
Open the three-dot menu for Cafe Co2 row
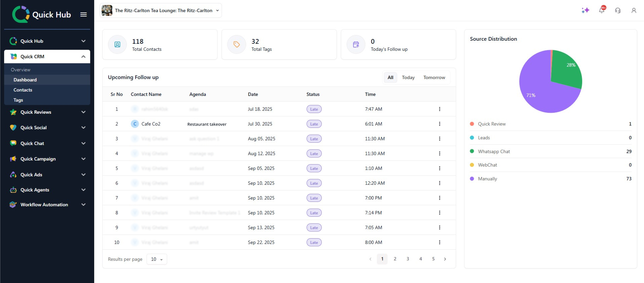tap(439, 124)
